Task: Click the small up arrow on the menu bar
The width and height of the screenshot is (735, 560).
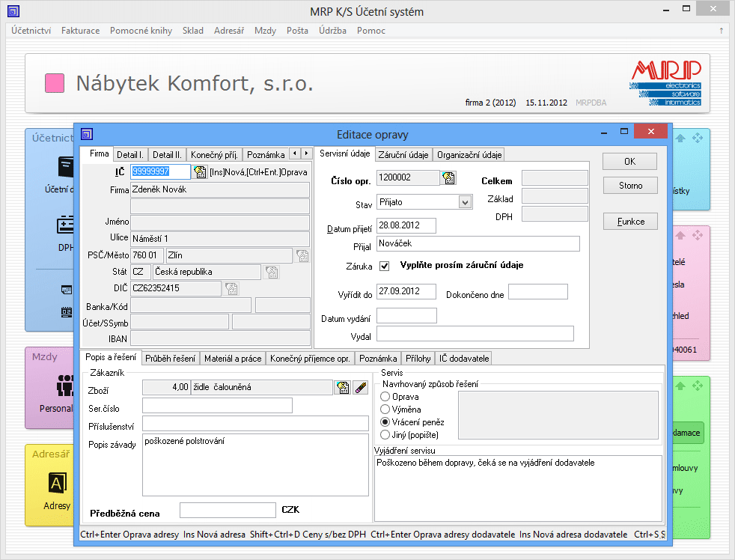Action: click(721, 31)
